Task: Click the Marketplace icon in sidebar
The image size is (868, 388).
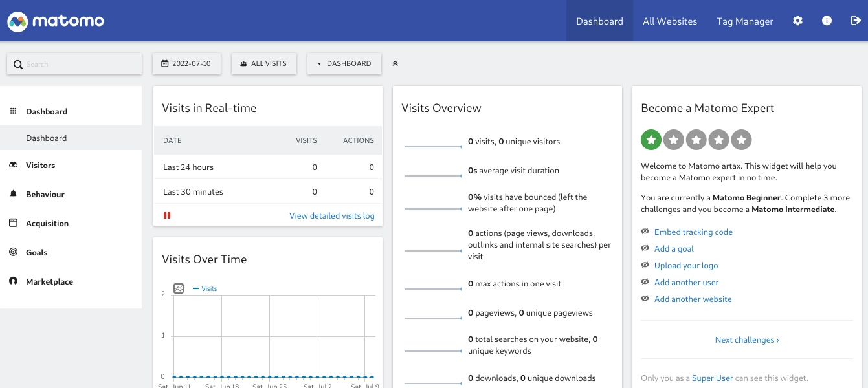Action: [13, 281]
